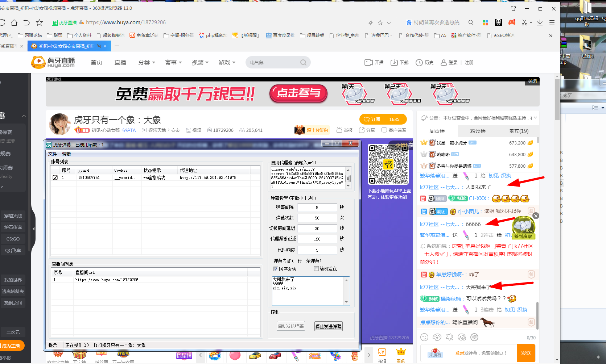Image resolution: width=606 pixels, height=364 pixels.
Task: Open the smiley emoji picker in the chat bar
Action: 424,337
